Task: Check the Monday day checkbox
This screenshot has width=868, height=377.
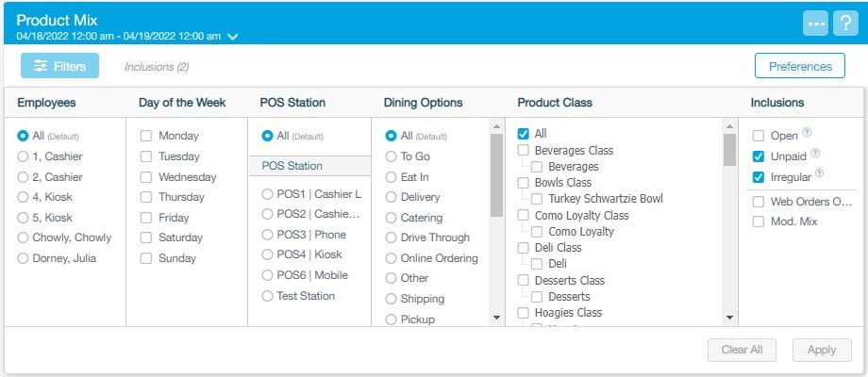Action: pos(146,136)
